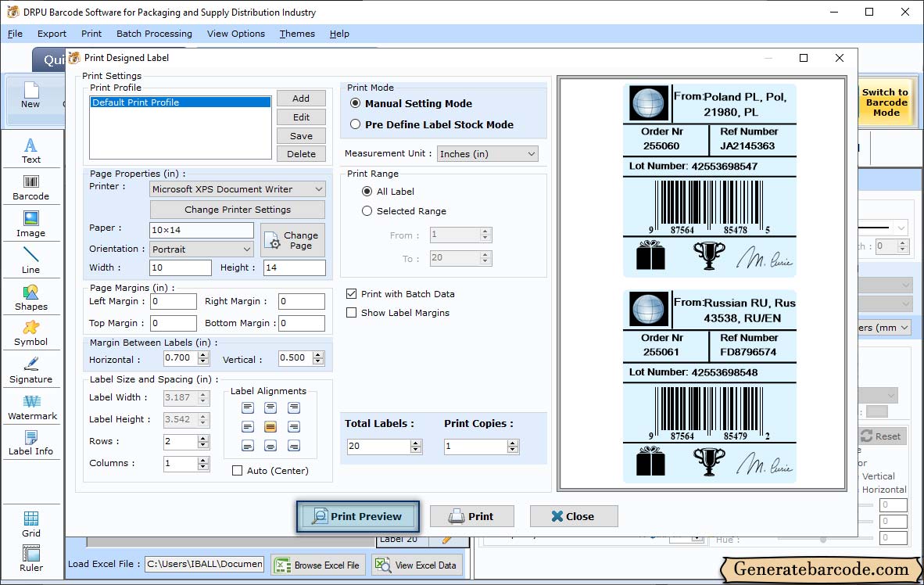924x585 pixels.
Task: Adjust the Rows spinner
Action: [203, 442]
